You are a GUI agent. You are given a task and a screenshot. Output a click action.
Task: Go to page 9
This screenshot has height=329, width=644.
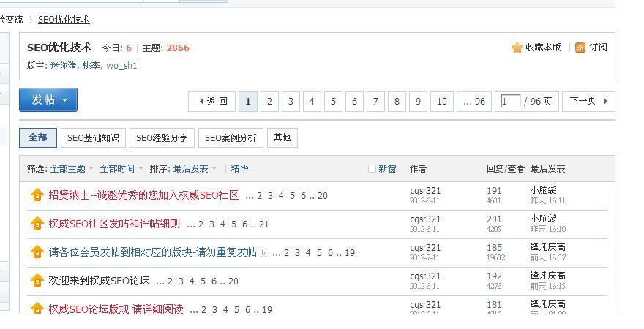coord(418,102)
